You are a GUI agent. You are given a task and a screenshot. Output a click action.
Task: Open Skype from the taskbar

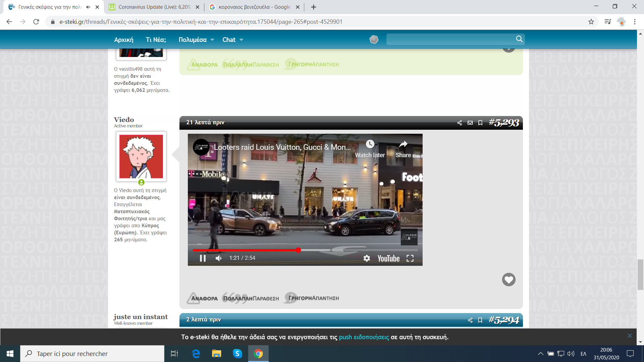click(x=237, y=354)
